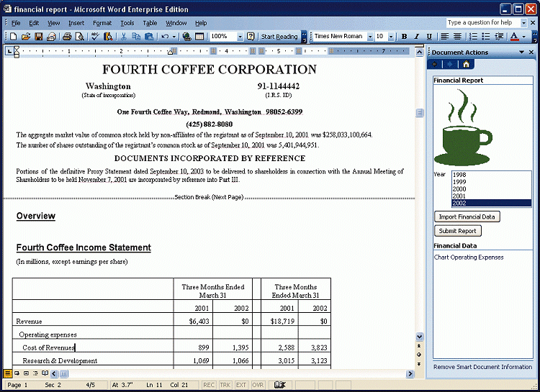Screen dimensions: 540x392
Task: Click the Permission icon beside Save
Action: click(51, 37)
